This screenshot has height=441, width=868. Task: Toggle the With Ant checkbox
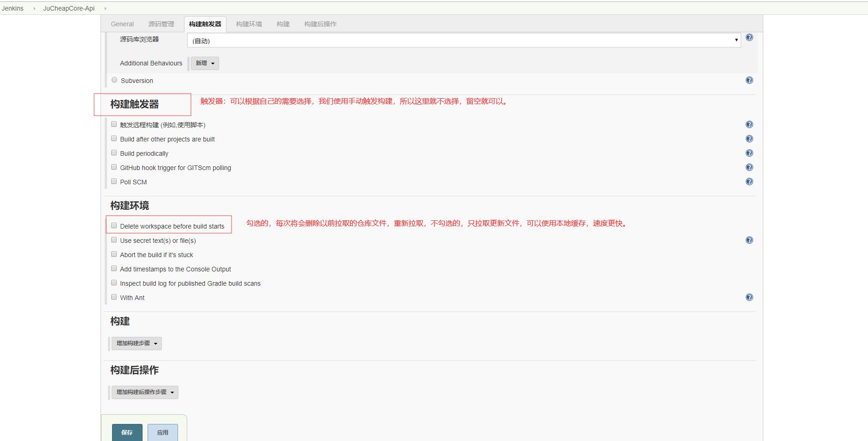[114, 297]
